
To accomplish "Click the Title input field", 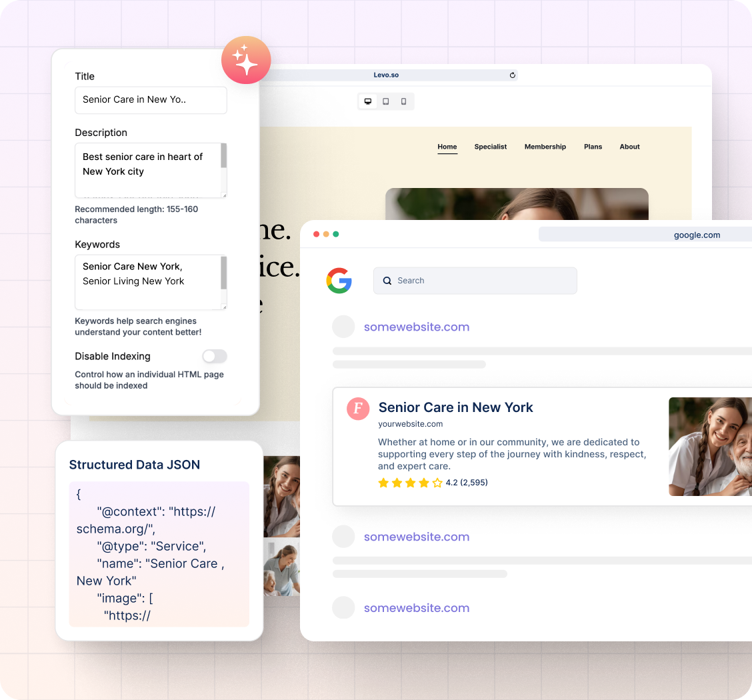I will (151, 100).
